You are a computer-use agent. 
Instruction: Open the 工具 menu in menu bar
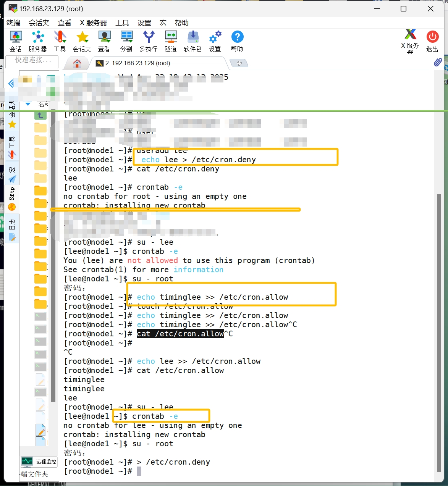[x=122, y=23]
